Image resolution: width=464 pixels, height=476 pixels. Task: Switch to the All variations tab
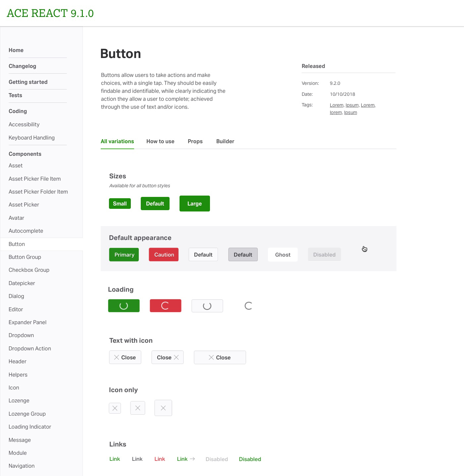pos(117,141)
